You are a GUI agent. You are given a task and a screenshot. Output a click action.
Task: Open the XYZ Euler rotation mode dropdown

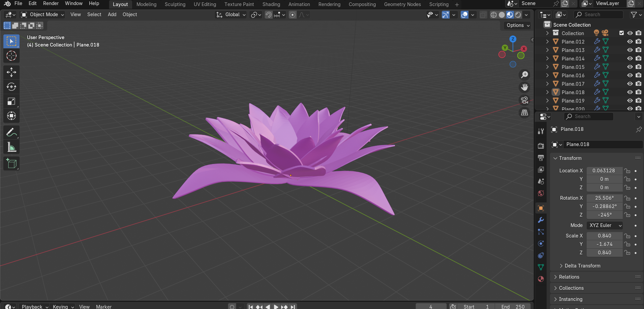(x=605, y=225)
